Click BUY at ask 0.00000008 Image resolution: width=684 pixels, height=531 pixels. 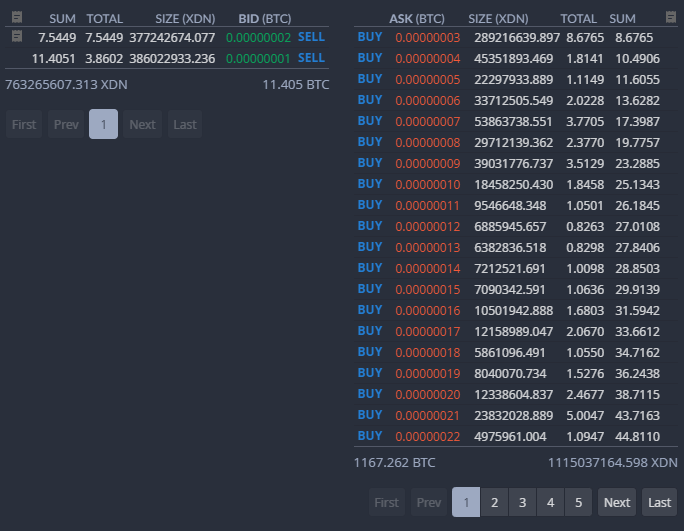click(x=370, y=142)
